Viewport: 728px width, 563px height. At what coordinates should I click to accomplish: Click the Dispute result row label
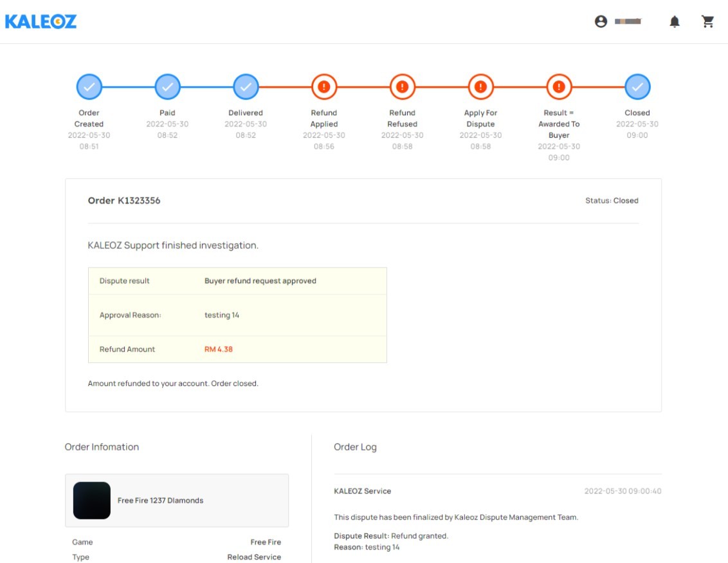pyautogui.click(x=124, y=281)
